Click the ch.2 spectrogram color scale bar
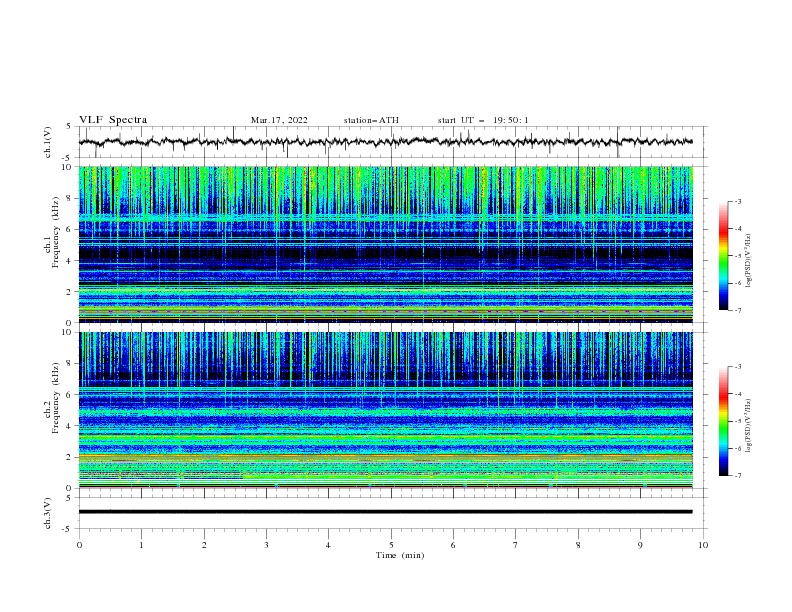The image size is (792, 612). (x=723, y=421)
